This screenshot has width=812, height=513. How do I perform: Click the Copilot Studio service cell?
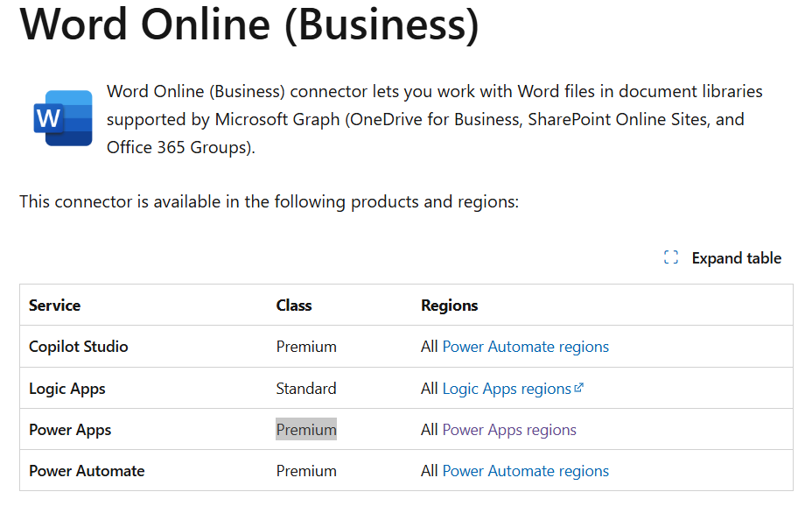coord(78,347)
